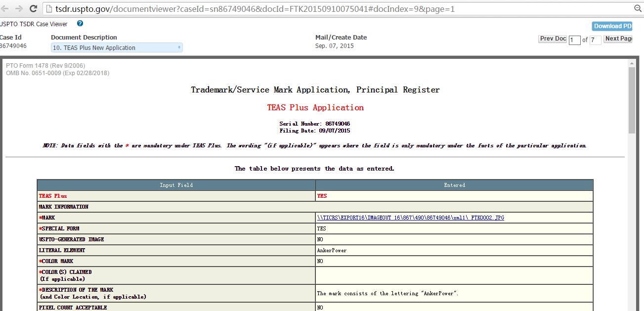Screen dimensions: 644x311
Task: Click the Next Page button
Action: point(618,39)
